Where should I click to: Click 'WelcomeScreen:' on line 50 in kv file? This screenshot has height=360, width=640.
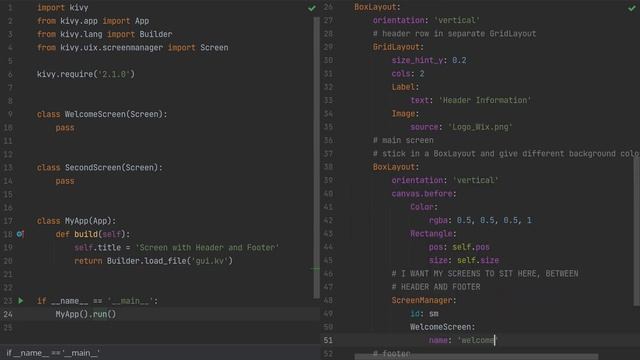[443, 327]
